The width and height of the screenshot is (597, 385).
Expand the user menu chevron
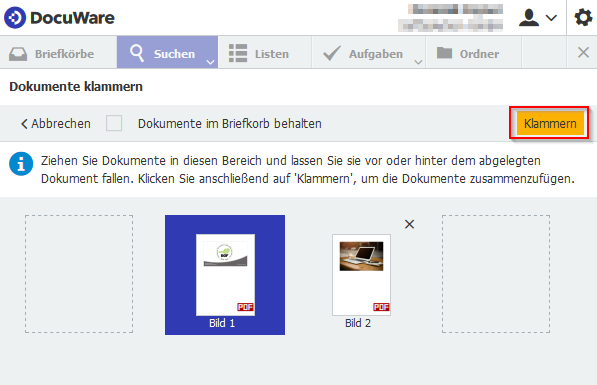tap(551, 18)
